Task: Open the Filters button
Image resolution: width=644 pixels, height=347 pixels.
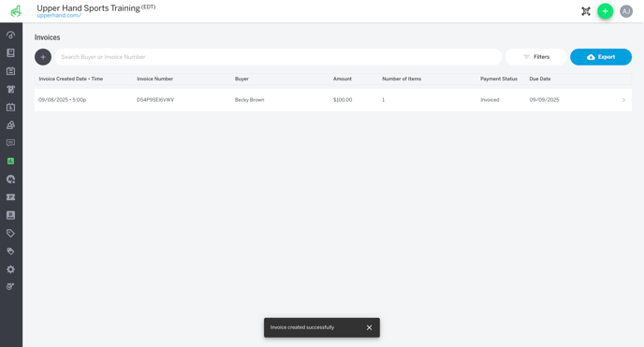Action: tap(536, 57)
